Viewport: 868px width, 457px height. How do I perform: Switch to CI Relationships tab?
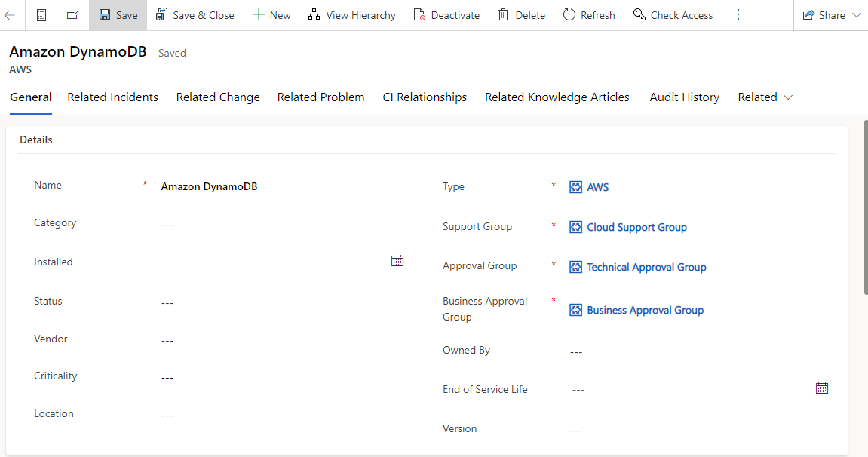[x=425, y=97]
